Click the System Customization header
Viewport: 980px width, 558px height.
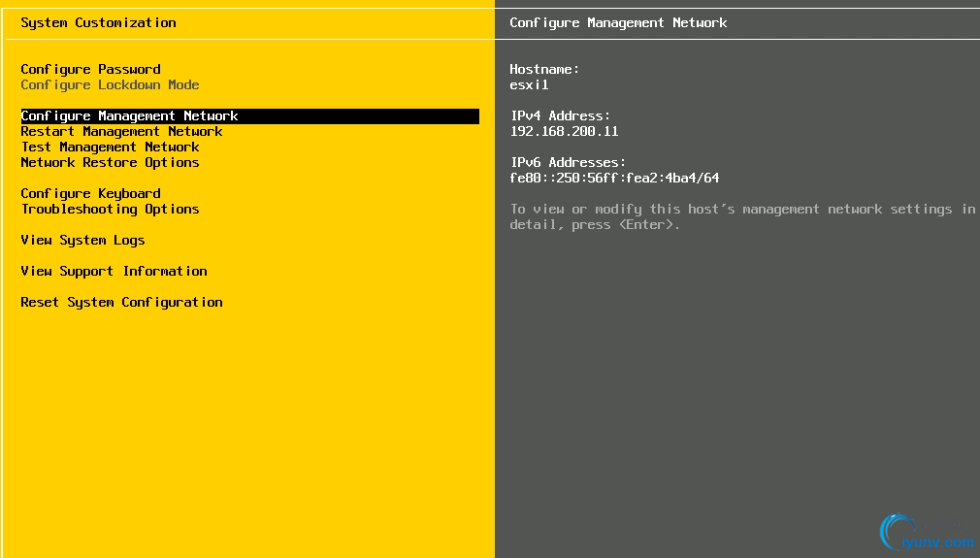[x=98, y=22]
